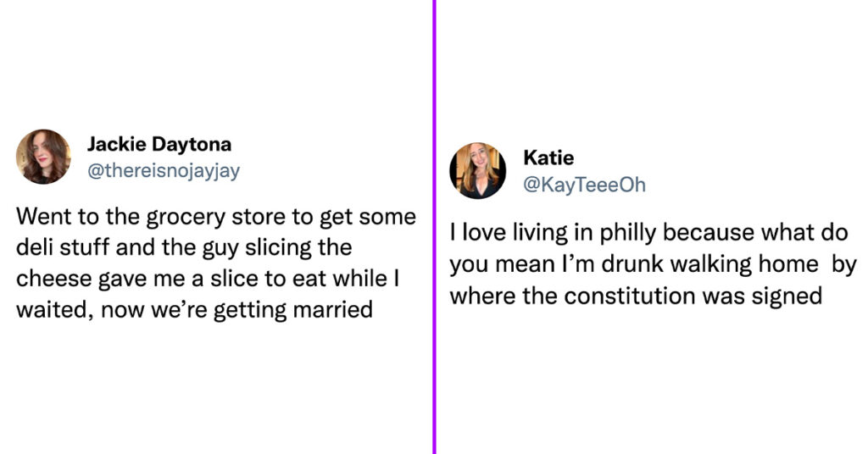Viewport: 868px width, 454px height.
Task: Open Jackie Daytona's profile picture
Action: click(x=43, y=157)
